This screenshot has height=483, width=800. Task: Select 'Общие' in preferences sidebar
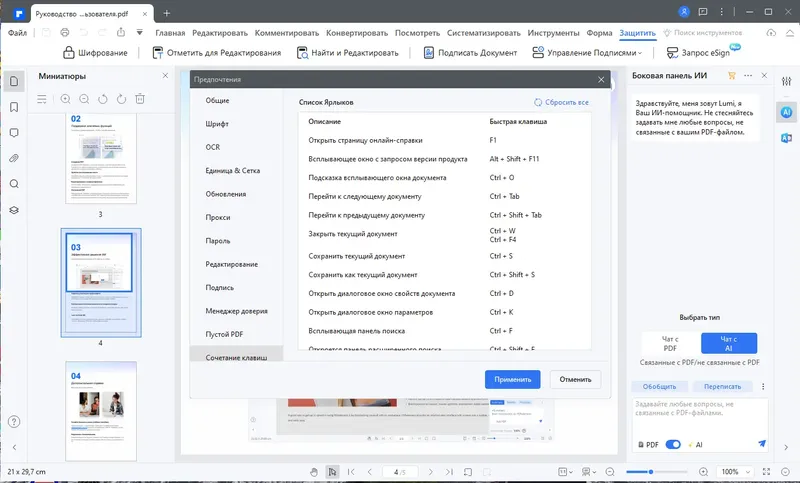[217, 100]
